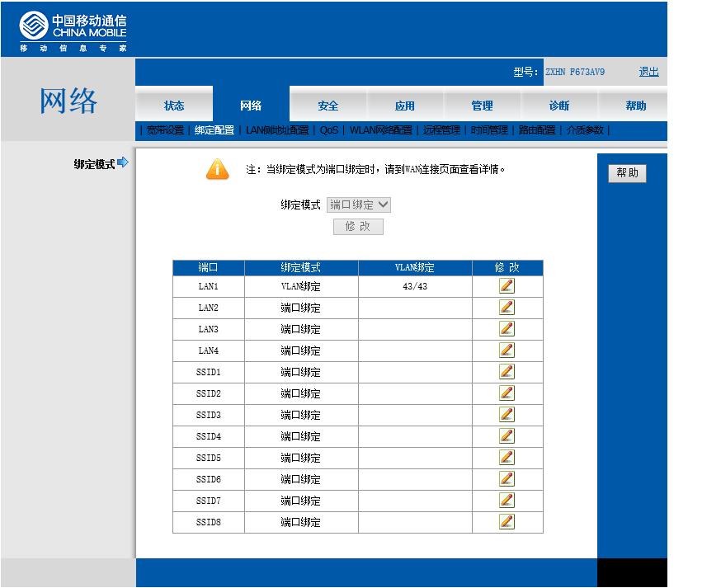Click the VLAN绑定 mode cell for LAN1
This screenshot has height=588, width=721.
coord(301,286)
